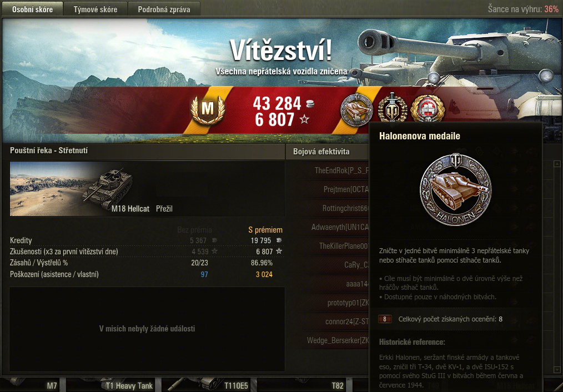The height and width of the screenshot is (392, 563).
Task: Click the Mastery badge M icon
Action: (x=208, y=109)
